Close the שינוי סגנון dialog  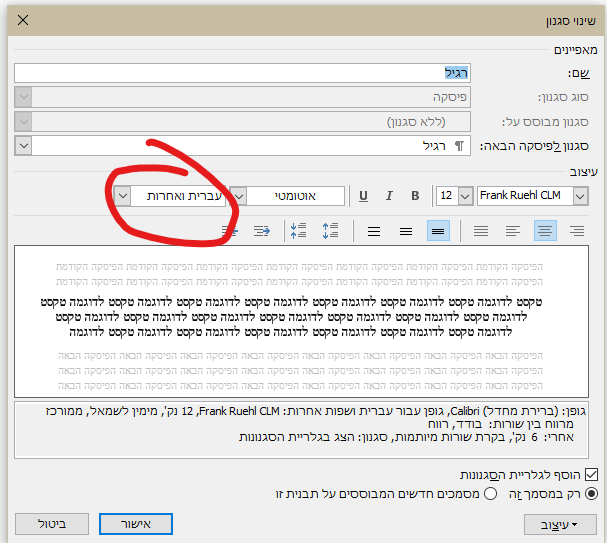click(23, 20)
